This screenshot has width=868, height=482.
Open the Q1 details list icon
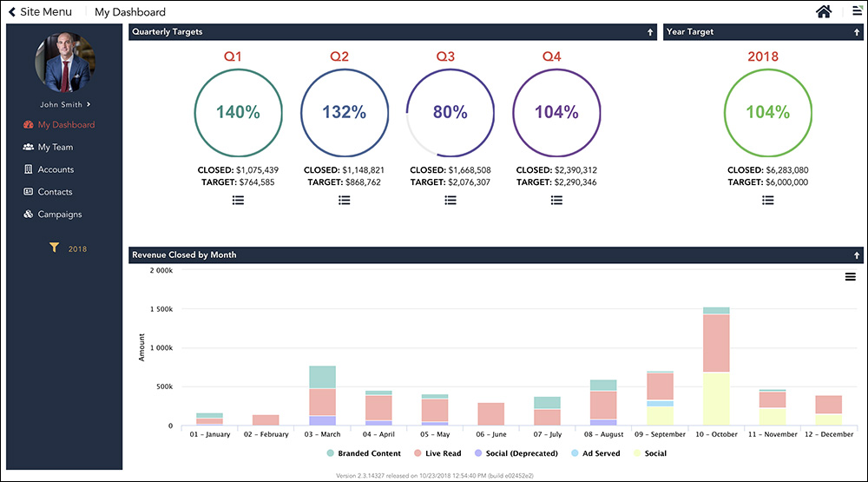tap(238, 200)
